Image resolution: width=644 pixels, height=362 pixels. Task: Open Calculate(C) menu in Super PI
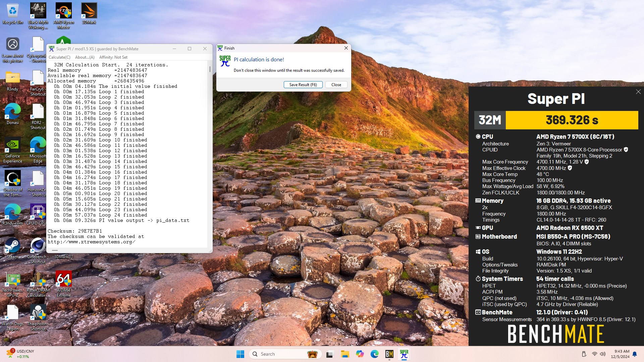(59, 57)
